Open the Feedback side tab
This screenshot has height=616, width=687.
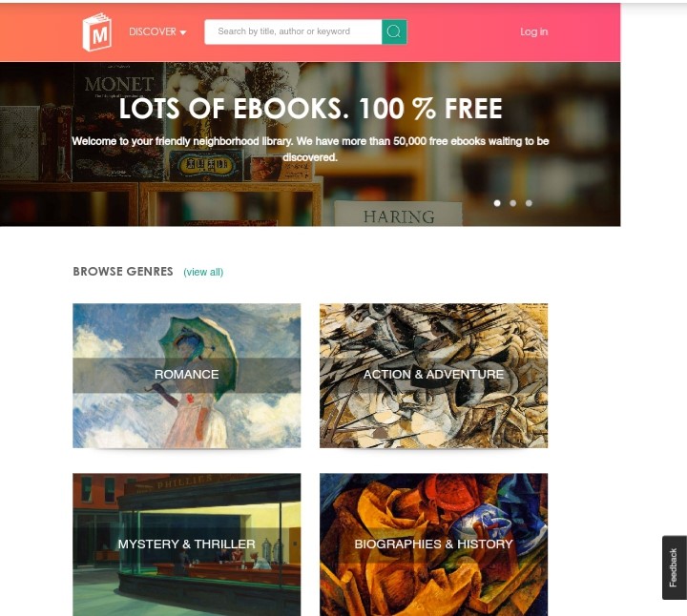click(674, 567)
